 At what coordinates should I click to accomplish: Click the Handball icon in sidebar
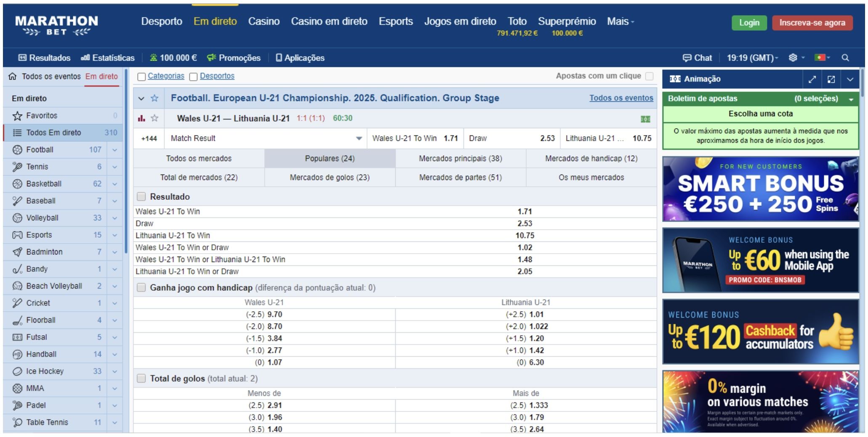[17, 354]
